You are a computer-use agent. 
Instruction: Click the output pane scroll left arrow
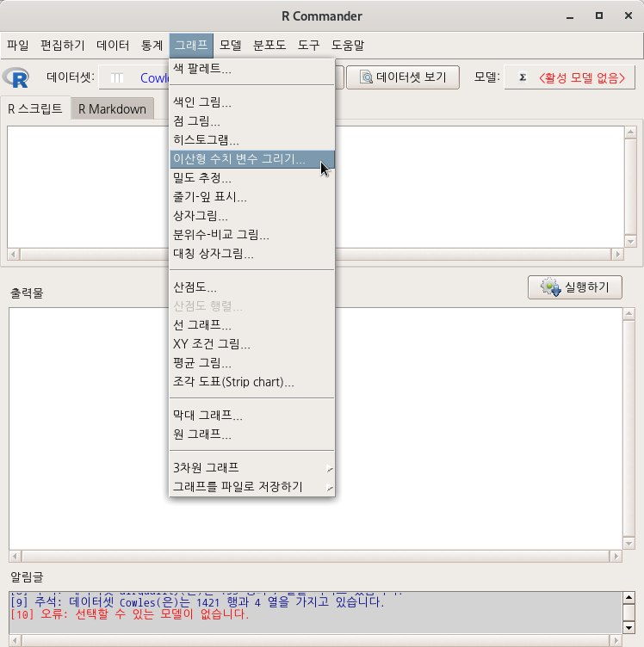coord(15,556)
